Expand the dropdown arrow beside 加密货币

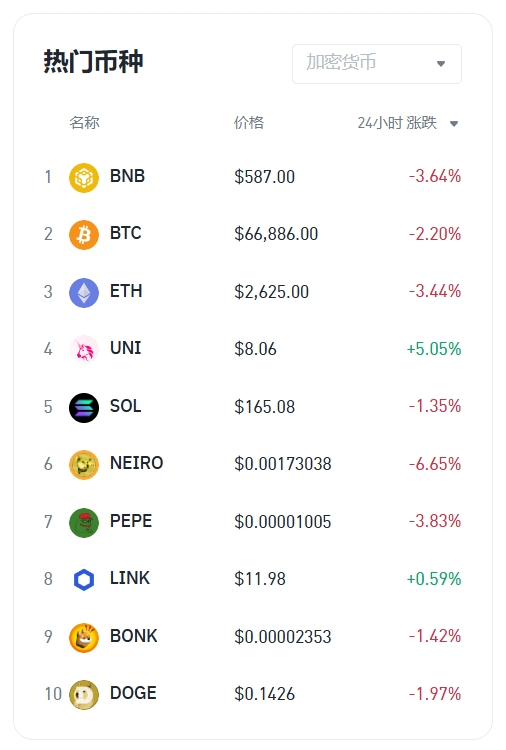point(441,64)
